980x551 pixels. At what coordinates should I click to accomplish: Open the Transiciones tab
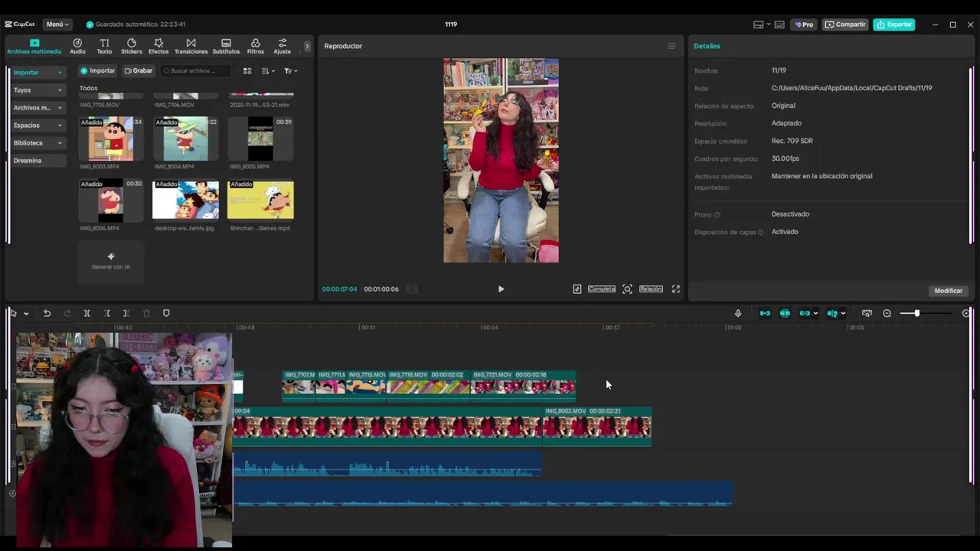point(191,47)
